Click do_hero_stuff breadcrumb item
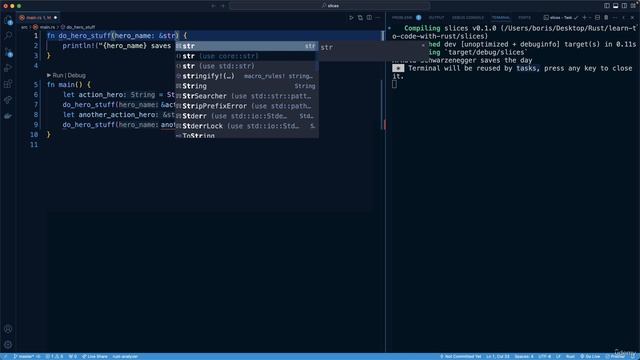The image size is (640, 360). 78,27
